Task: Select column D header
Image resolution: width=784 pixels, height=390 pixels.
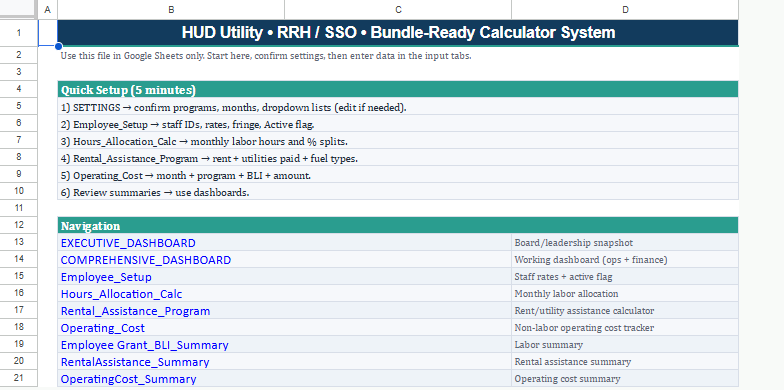Action: (625, 10)
